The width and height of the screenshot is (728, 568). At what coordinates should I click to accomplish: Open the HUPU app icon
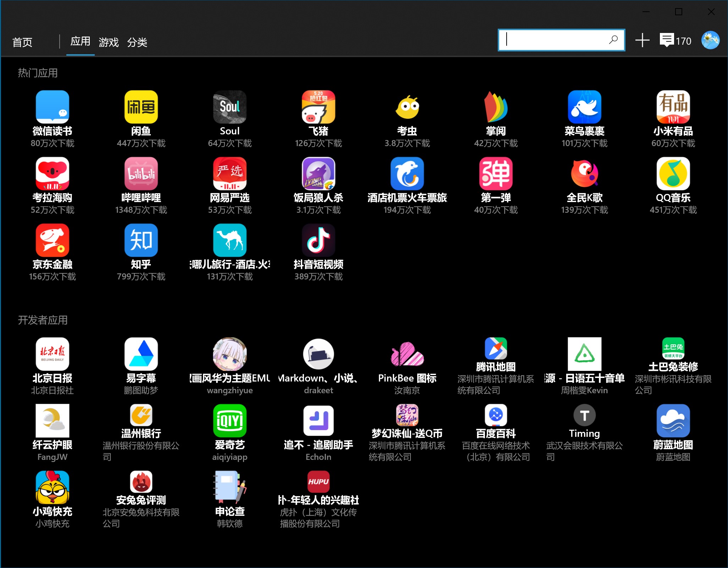(318, 481)
